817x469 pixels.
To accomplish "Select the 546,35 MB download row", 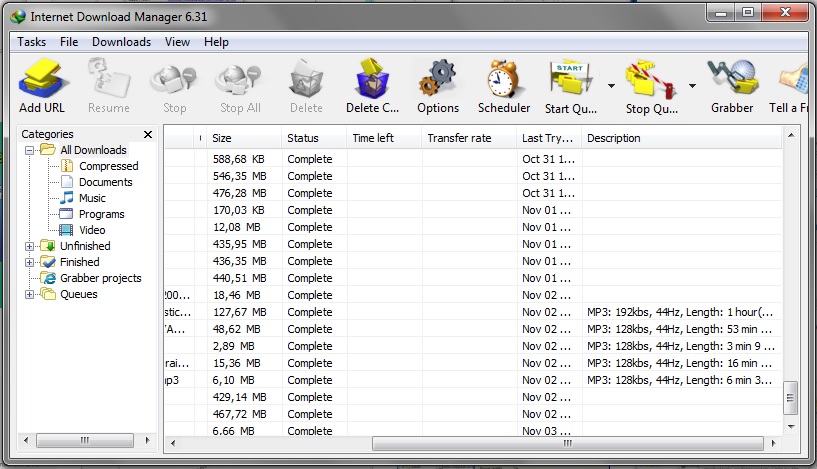I will (x=473, y=176).
